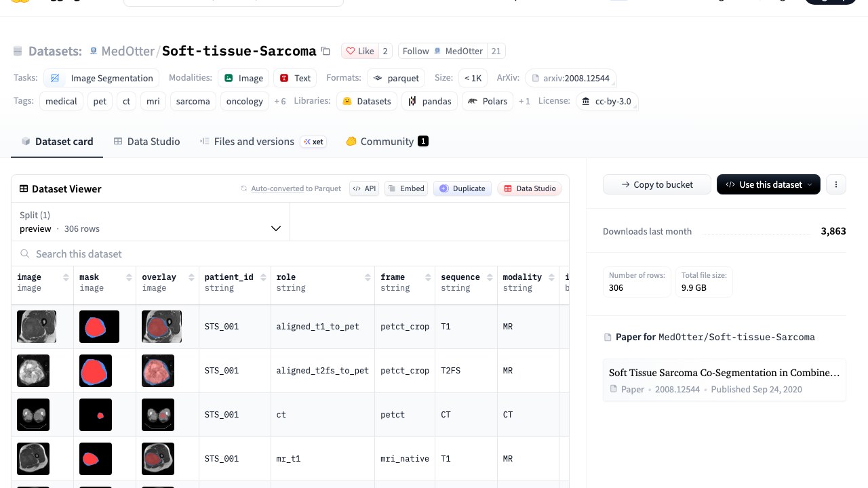Open the Image Segmentation task tag
Screen dimensions: 868x488
point(102,78)
